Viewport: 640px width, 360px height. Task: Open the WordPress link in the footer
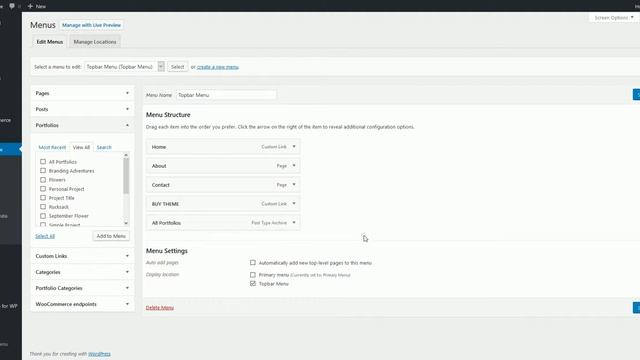click(x=99, y=354)
